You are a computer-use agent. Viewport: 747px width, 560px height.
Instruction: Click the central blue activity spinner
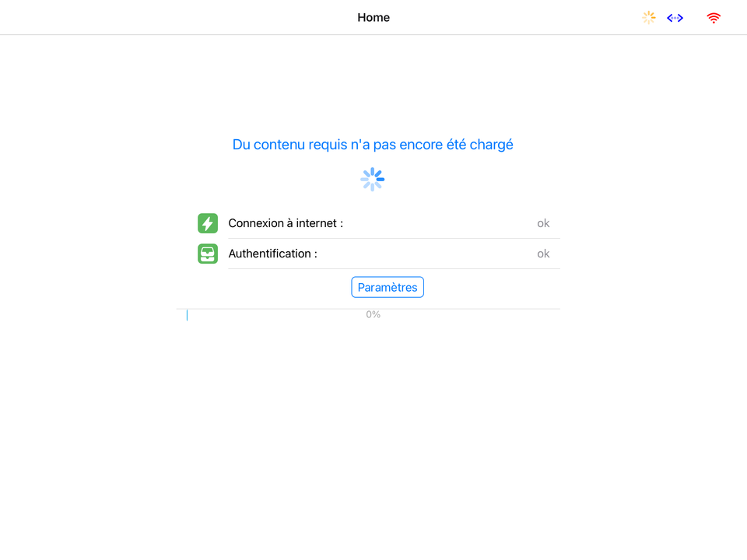click(x=372, y=179)
